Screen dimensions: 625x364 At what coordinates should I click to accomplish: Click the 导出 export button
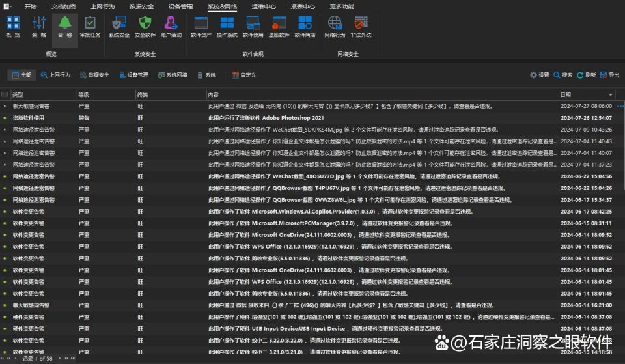click(609, 75)
